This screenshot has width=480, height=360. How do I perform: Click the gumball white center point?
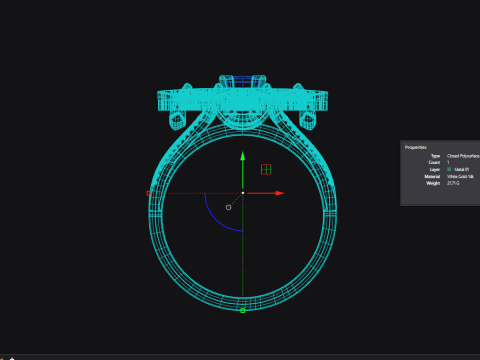(243, 193)
